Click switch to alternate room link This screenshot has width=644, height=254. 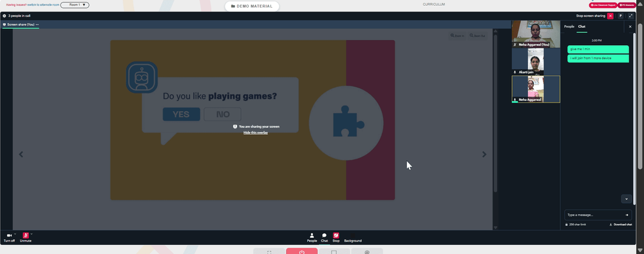pos(43,5)
